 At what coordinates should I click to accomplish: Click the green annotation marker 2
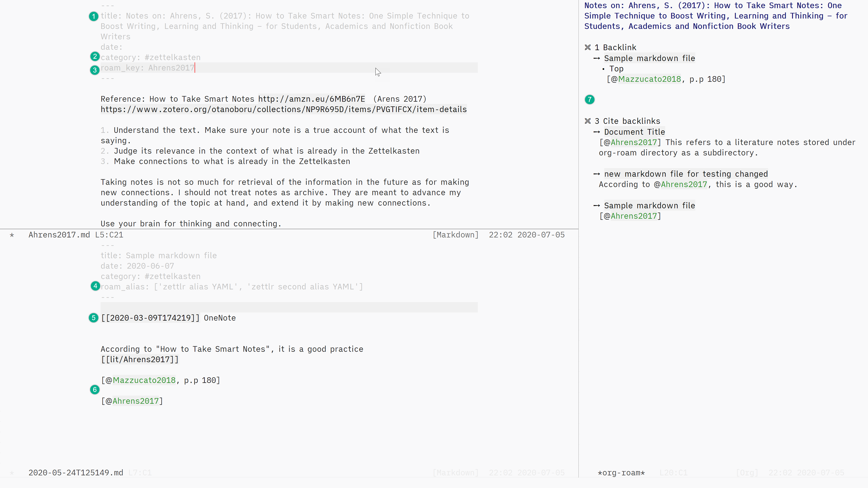pyautogui.click(x=95, y=56)
